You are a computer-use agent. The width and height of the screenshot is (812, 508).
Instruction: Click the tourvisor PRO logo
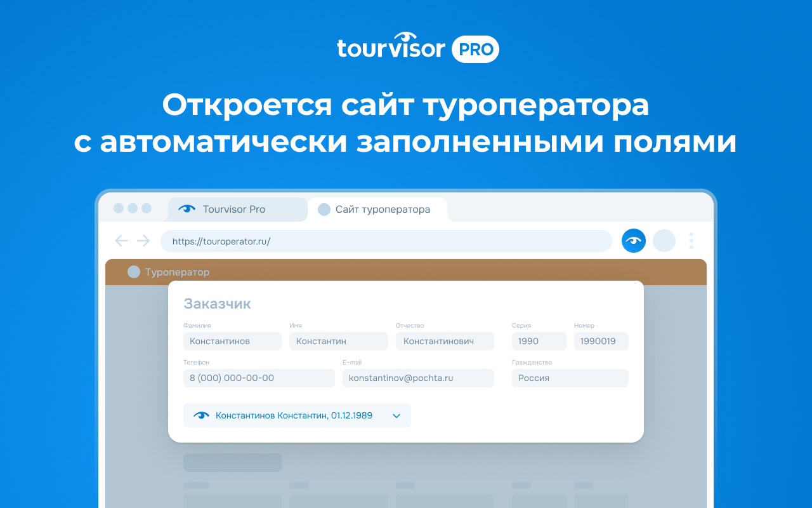pyautogui.click(x=418, y=48)
